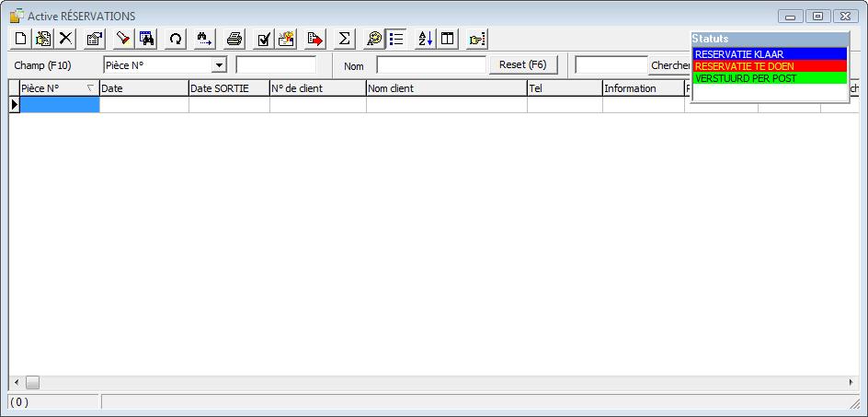Click the columns layout icon
Screen dimensions: 868x417
click(x=447, y=39)
